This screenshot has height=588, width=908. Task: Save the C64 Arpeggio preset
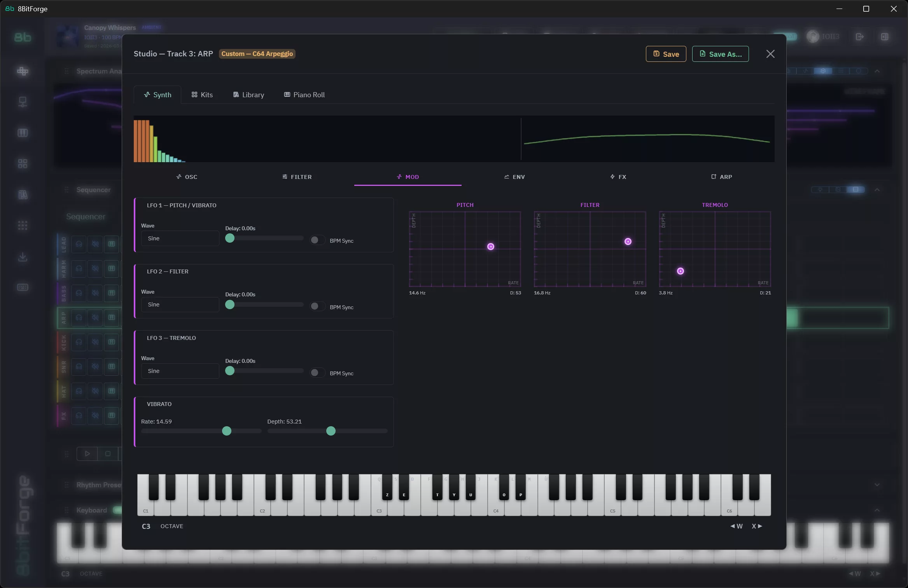point(665,54)
